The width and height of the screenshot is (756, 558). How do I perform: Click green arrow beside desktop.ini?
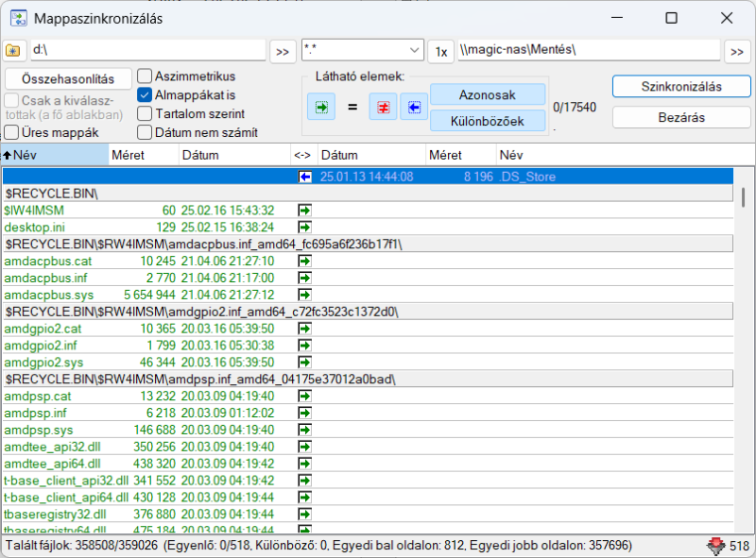click(x=304, y=227)
